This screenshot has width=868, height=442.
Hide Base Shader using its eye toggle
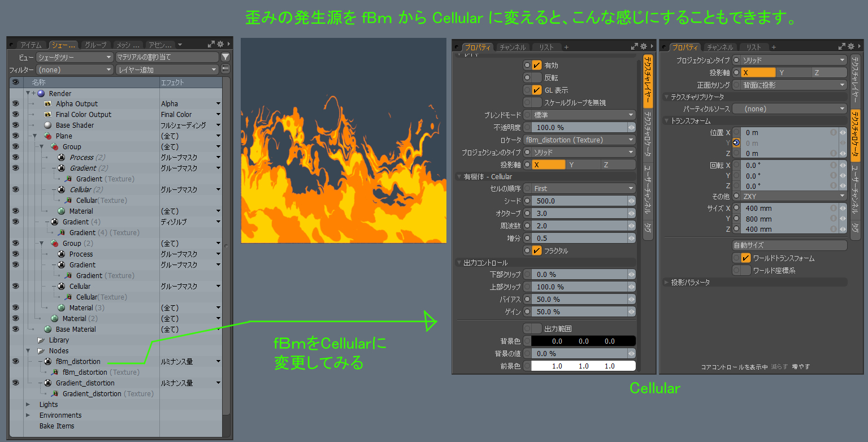click(x=15, y=125)
